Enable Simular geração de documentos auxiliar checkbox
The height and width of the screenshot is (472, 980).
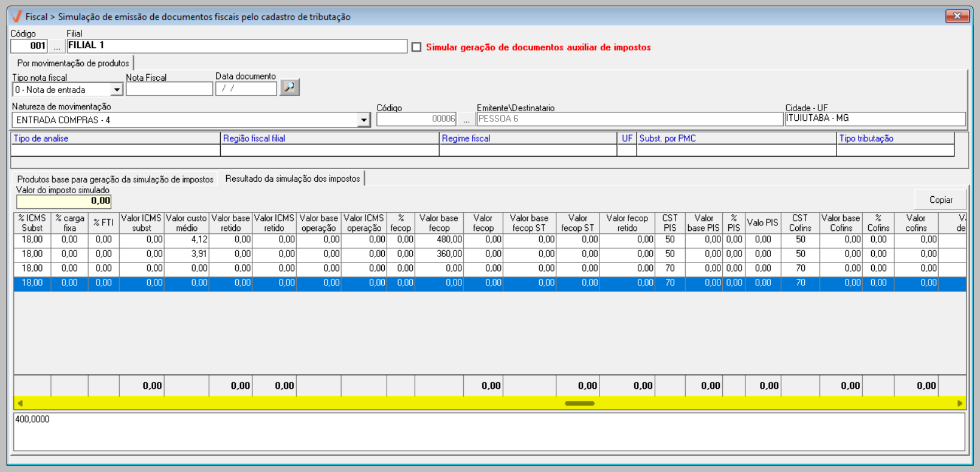(x=416, y=47)
